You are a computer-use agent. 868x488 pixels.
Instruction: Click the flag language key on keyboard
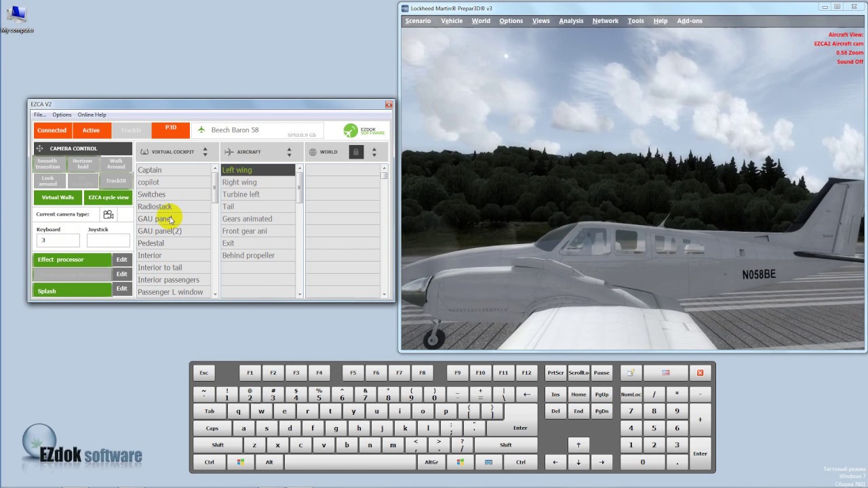665,372
